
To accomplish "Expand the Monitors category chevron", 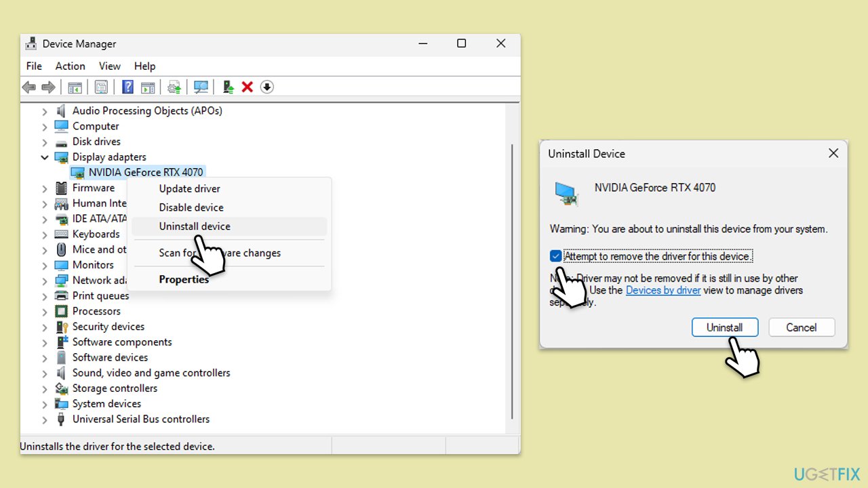I will coord(45,265).
